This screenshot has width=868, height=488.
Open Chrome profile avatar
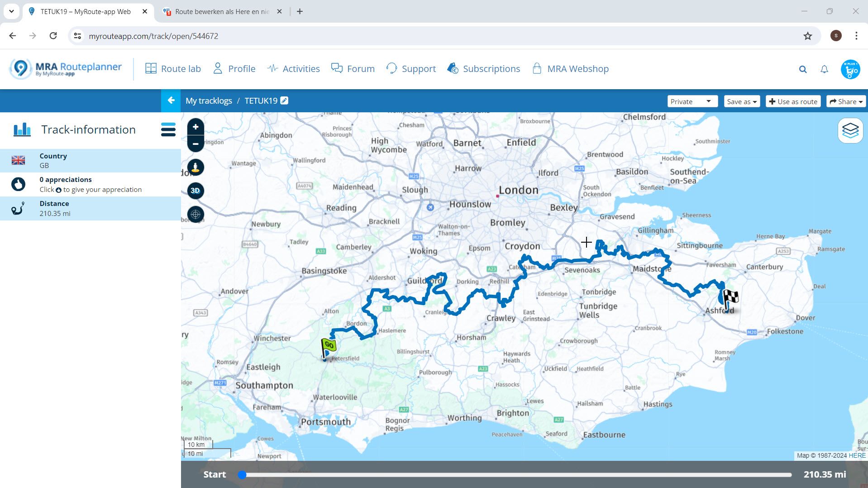(836, 36)
